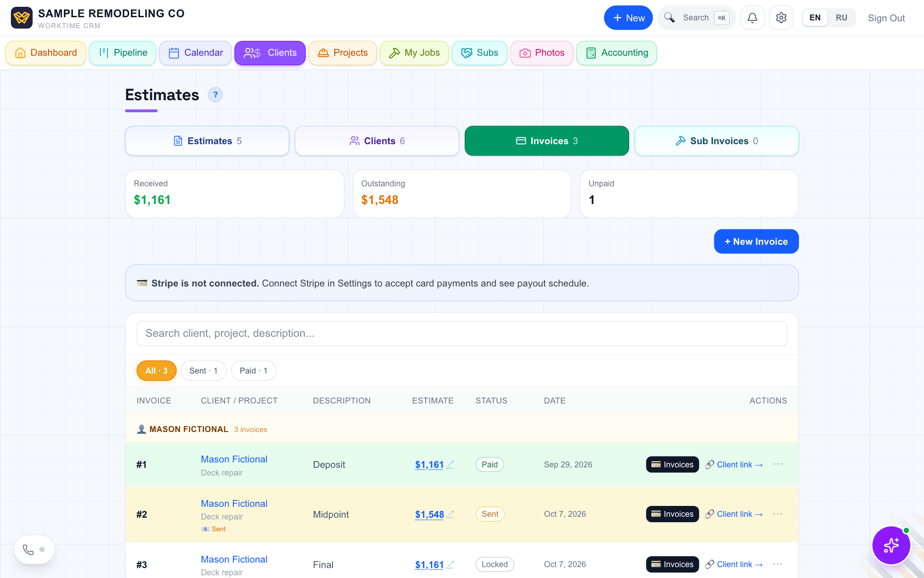Click Invoices button on invoice #2 row
The height and width of the screenshot is (578, 924).
(x=673, y=514)
